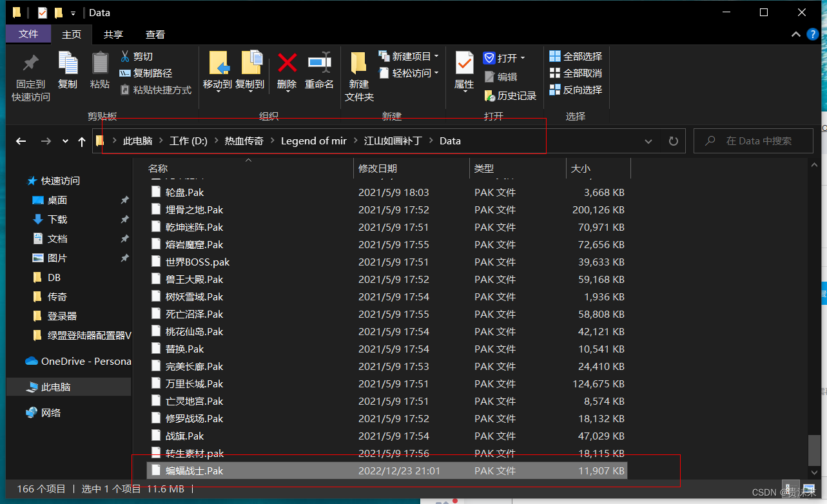Switch to the 主页 home tab

tap(72, 35)
